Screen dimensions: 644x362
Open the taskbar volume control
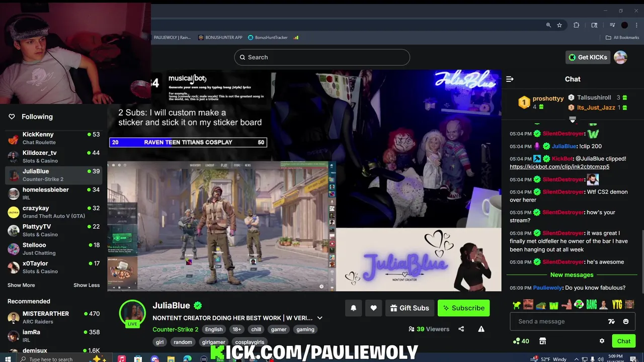[x=601, y=359]
